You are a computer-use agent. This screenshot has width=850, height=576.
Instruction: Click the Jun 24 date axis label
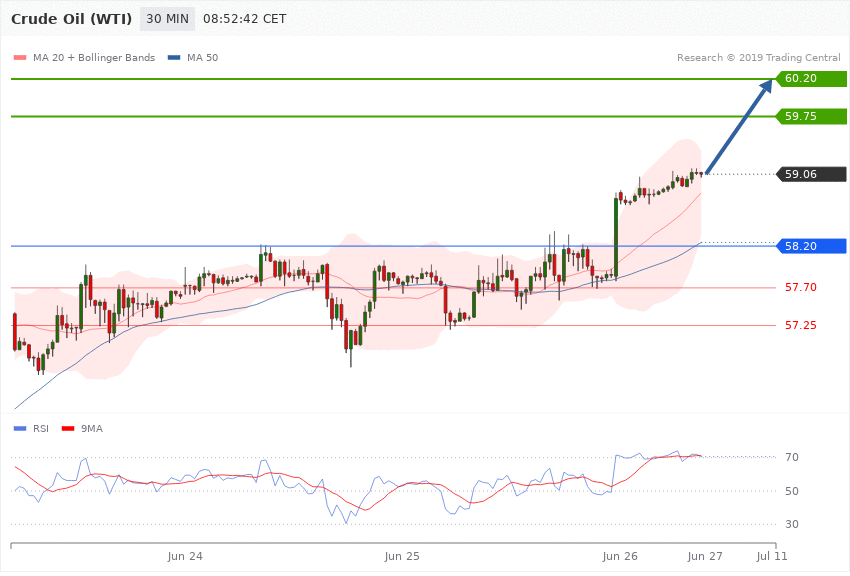pyautogui.click(x=185, y=556)
